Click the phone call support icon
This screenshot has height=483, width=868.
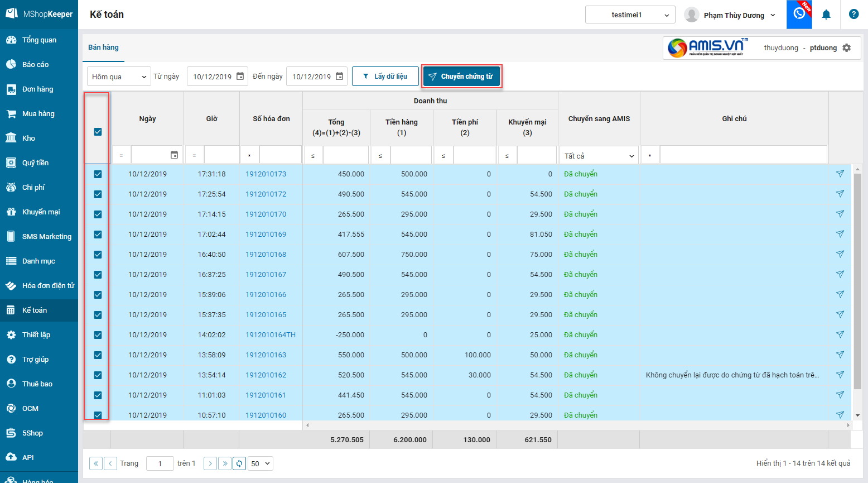click(799, 14)
